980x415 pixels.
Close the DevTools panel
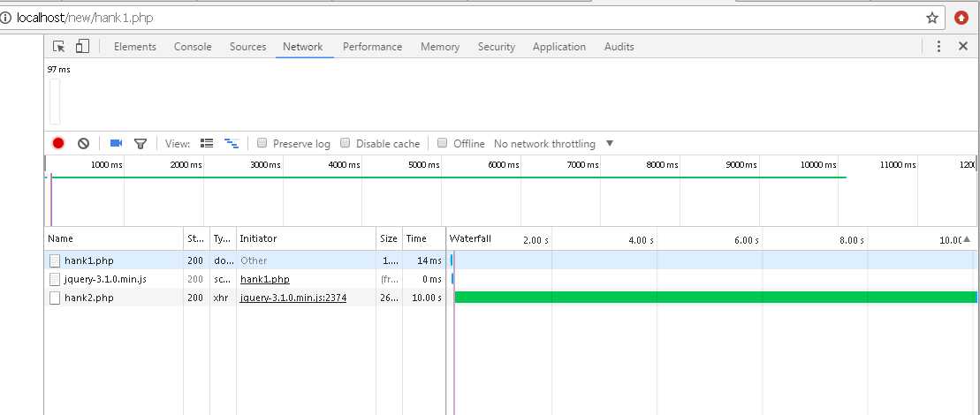point(963,47)
